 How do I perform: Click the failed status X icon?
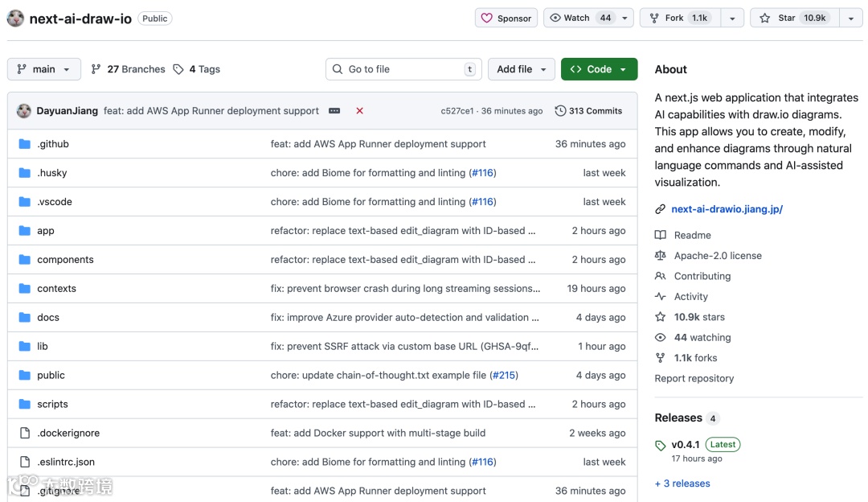click(359, 111)
